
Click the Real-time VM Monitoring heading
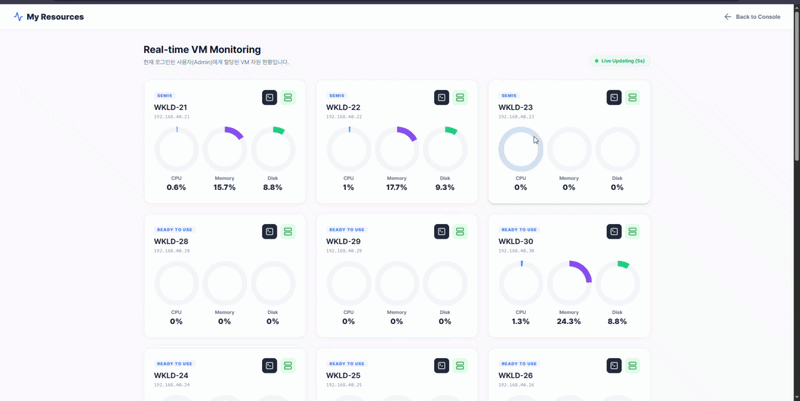(202, 49)
